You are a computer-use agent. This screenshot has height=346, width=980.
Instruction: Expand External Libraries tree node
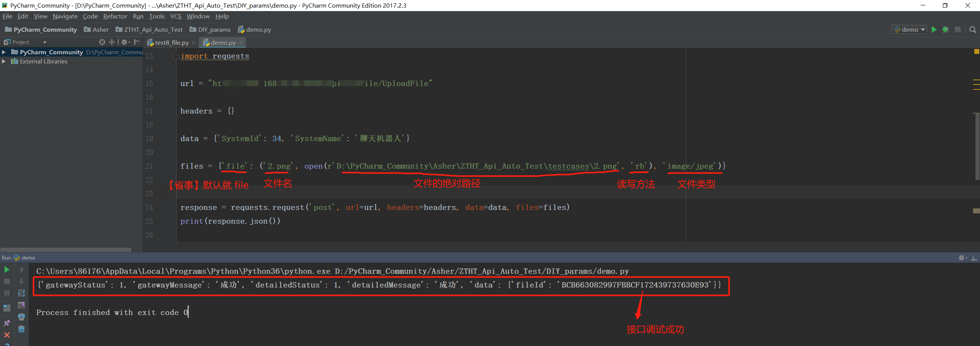coord(4,61)
